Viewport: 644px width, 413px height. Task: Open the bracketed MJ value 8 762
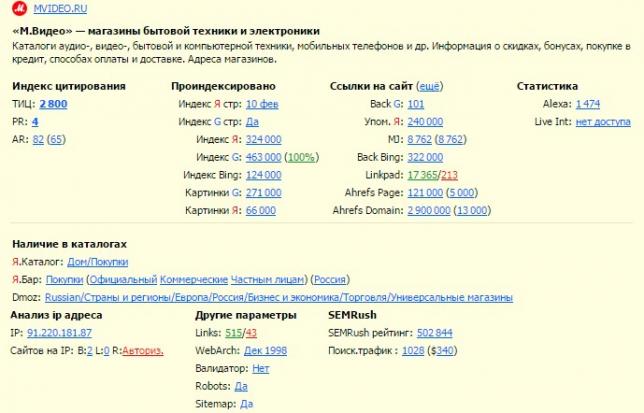tap(451, 140)
